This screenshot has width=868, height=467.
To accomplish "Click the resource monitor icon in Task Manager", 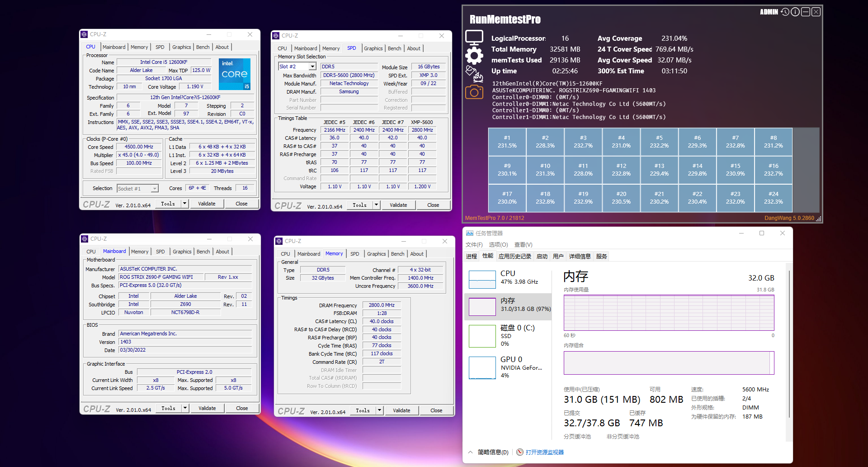I will click(520, 452).
